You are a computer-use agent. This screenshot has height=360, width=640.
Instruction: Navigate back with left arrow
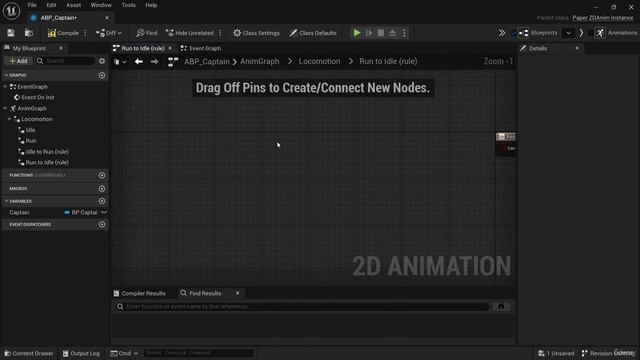click(139, 62)
